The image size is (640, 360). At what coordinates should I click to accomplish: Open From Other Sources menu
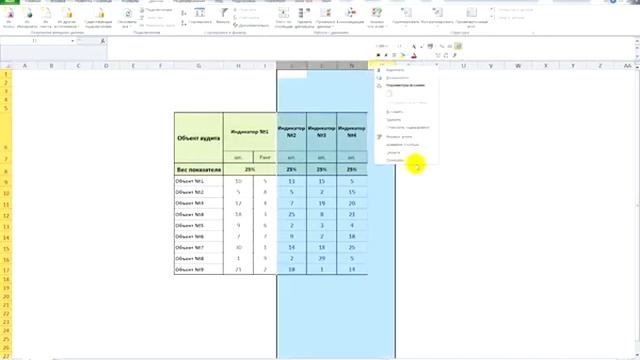click(67, 18)
